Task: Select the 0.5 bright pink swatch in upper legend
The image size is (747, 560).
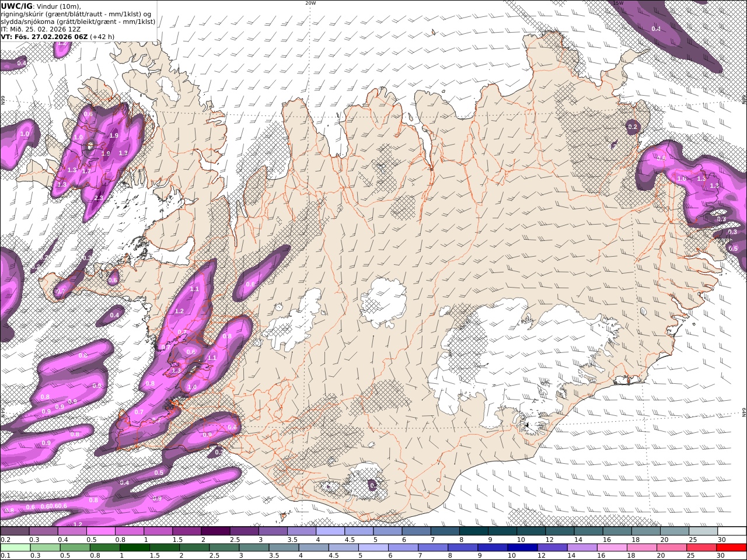Action: pyautogui.click(x=100, y=531)
